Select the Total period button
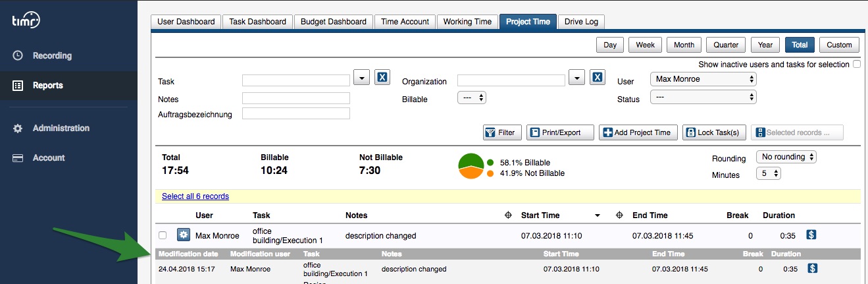This screenshot has height=284, width=868. pos(800,45)
